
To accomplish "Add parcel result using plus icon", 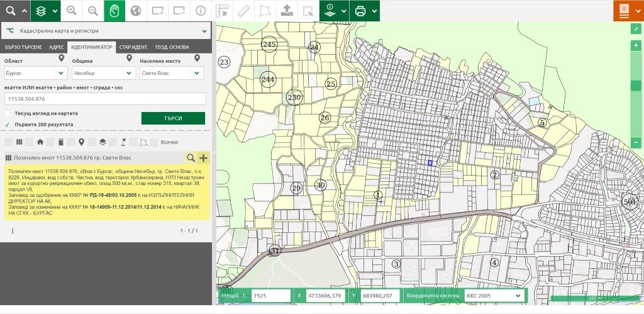I will pyautogui.click(x=203, y=158).
